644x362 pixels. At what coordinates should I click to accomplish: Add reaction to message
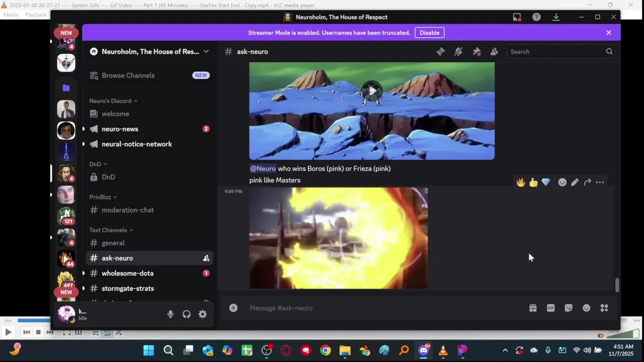click(x=562, y=182)
